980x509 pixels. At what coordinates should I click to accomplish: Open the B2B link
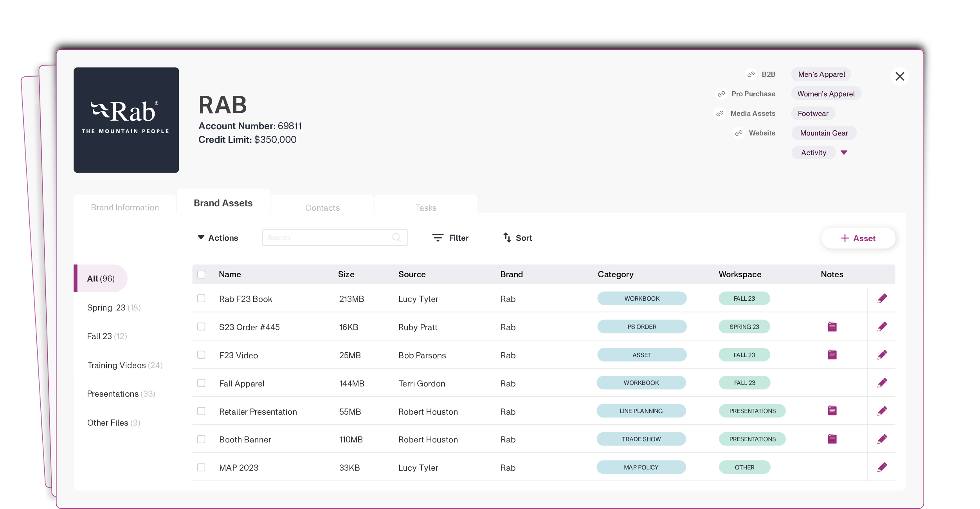tap(768, 74)
